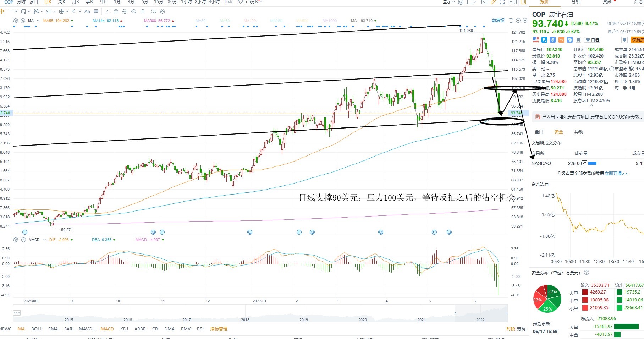Click the blue tag badge icon

click(570, 40)
